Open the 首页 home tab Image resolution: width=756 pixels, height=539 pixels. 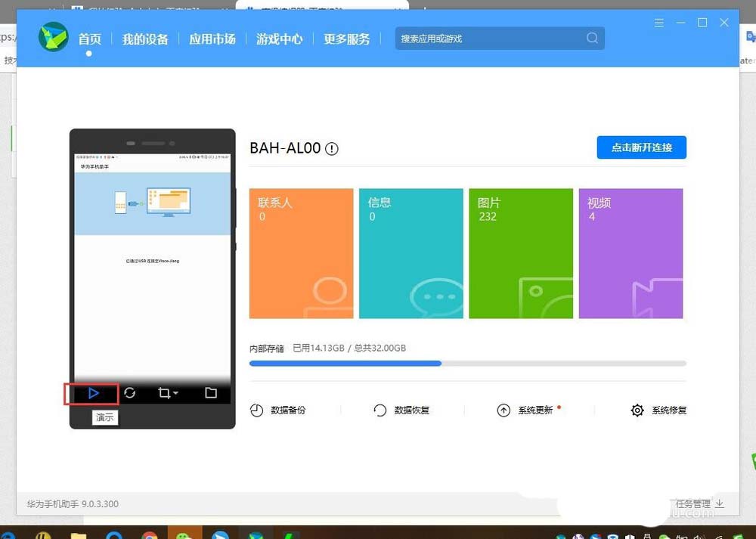[90, 39]
